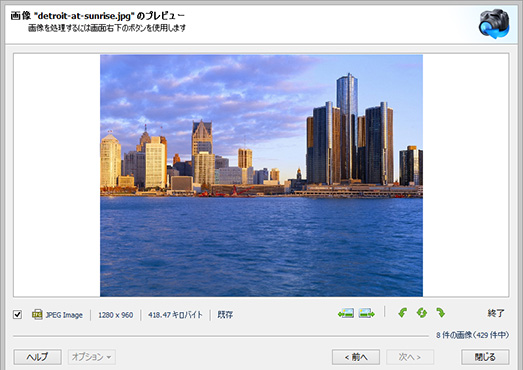Go back with the < 前へ button
This screenshot has width=523, height=370.
[x=356, y=357]
